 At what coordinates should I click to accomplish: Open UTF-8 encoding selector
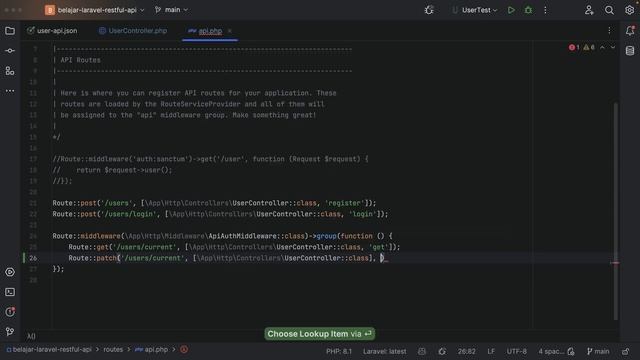click(x=516, y=351)
